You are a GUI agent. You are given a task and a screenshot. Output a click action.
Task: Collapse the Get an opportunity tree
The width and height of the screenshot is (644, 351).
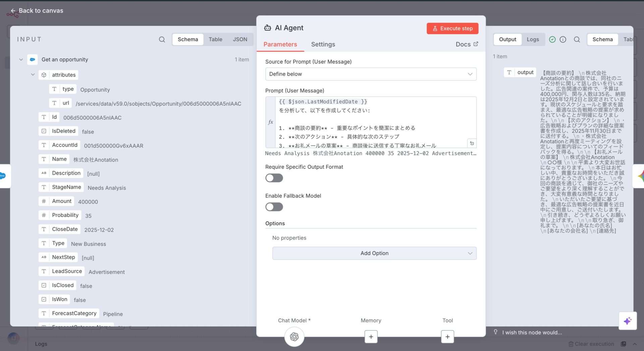point(21,60)
